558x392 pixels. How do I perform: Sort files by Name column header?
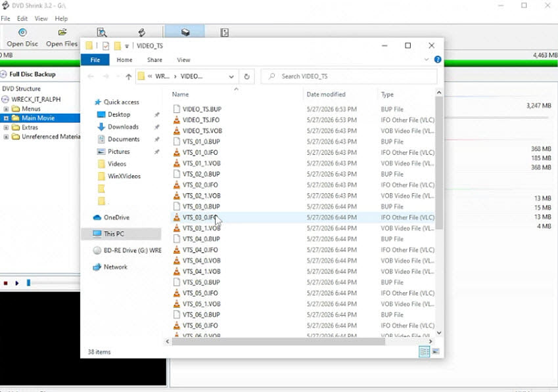(x=181, y=94)
